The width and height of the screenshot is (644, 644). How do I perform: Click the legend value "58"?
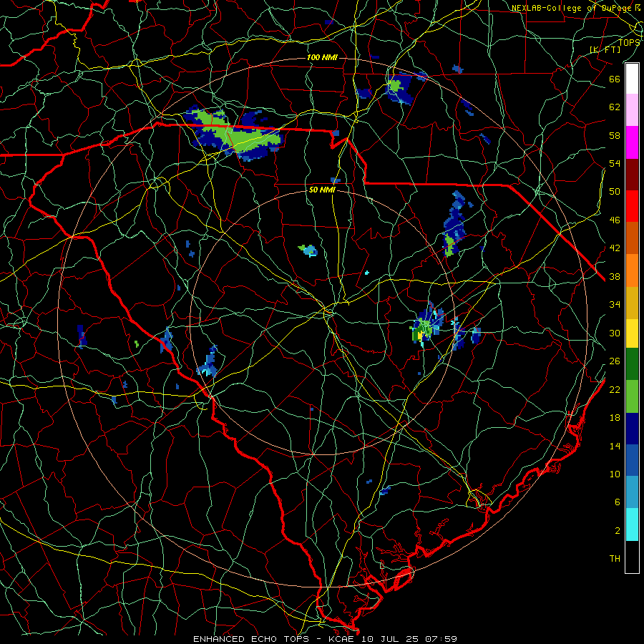(x=615, y=135)
